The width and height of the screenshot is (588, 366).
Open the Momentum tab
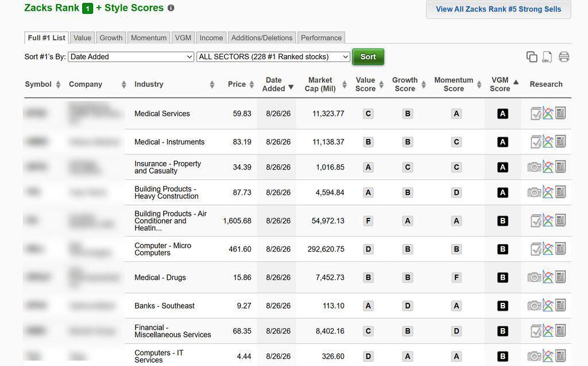point(149,37)
